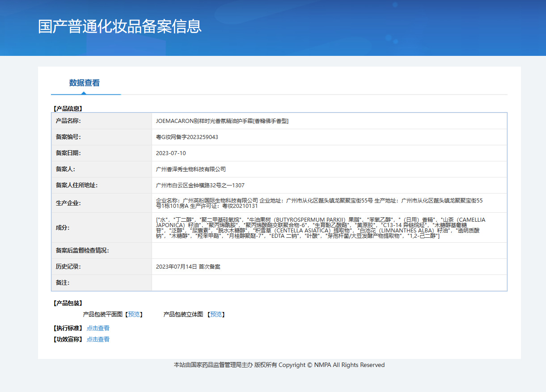The width and height of the screenshot is (546, 392).
Task: Click the 【产品包装】 section heading
Action: tap(68, 303)
